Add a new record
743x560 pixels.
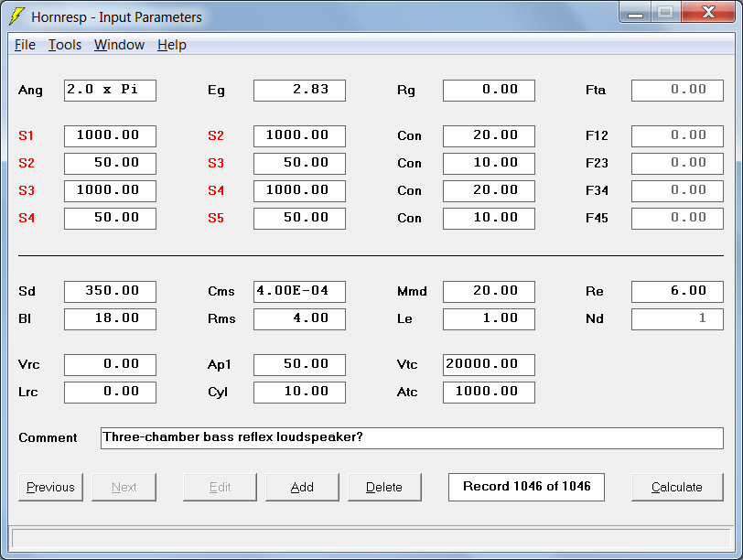point(302,487)
